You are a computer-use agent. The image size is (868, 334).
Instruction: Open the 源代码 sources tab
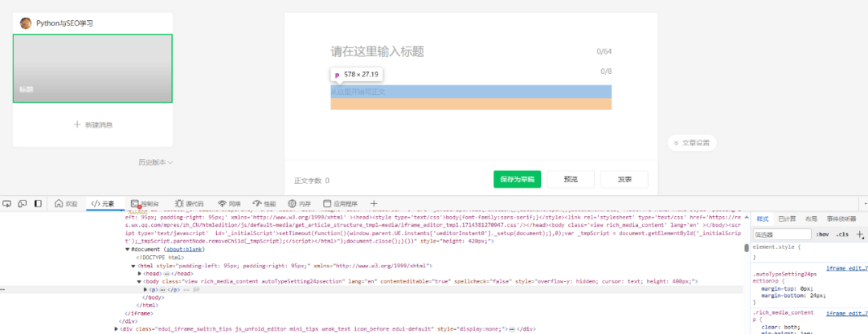point(190,203)
